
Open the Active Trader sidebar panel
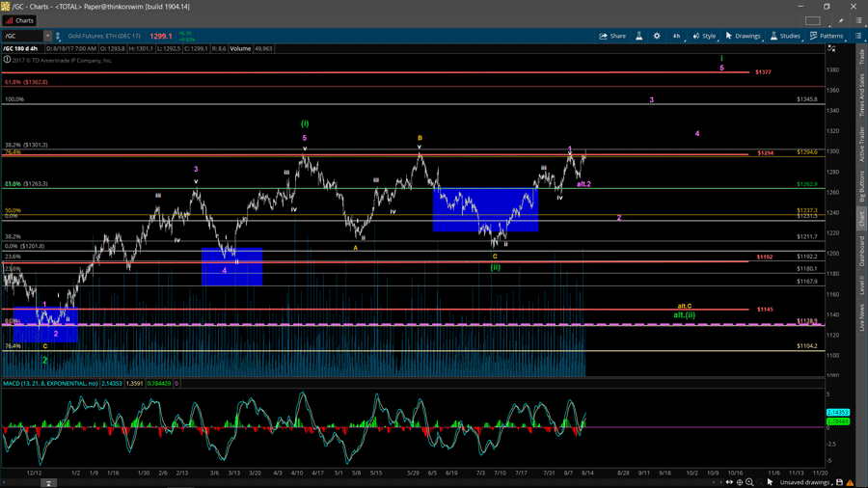click(x=861, y=144)
